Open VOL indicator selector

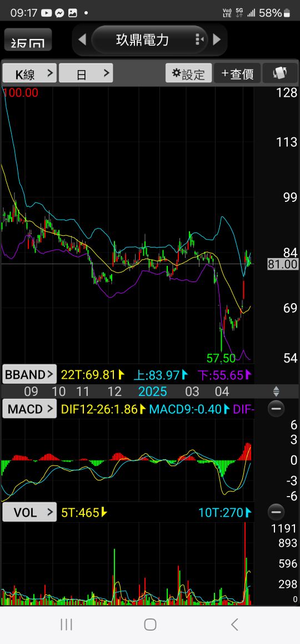point(29,512)
